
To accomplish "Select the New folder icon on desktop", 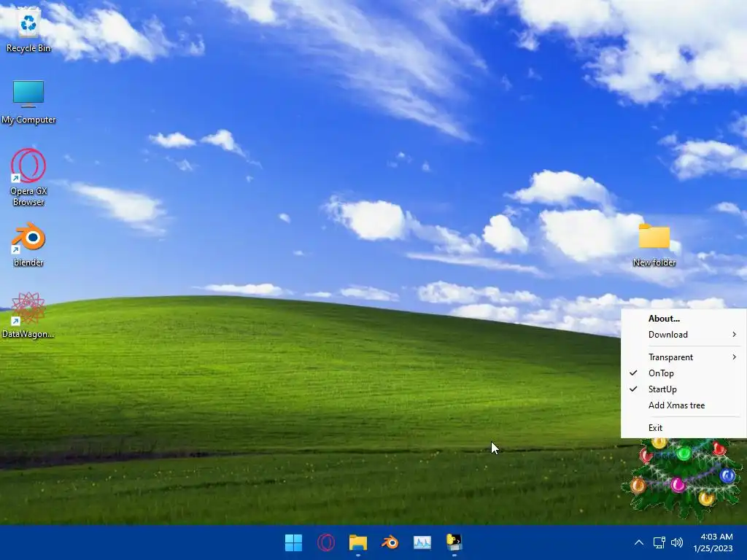I will 654,245.
